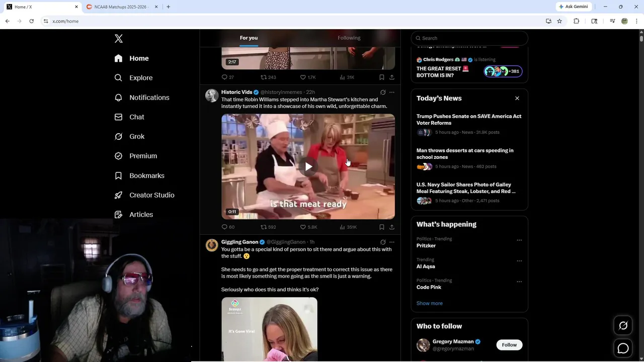Reload the page in Chrome
The height and width of the screenshot is (362, 644).
click(x=31, y=21)
